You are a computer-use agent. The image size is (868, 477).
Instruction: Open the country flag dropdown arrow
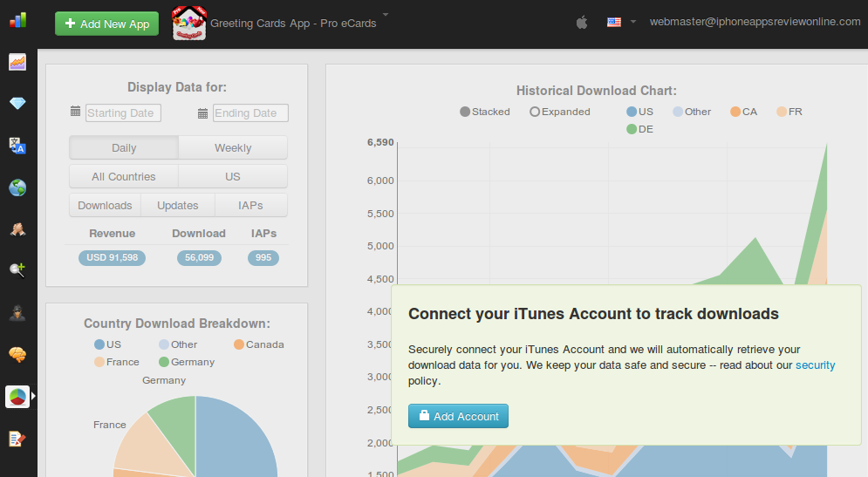[633, 22]
